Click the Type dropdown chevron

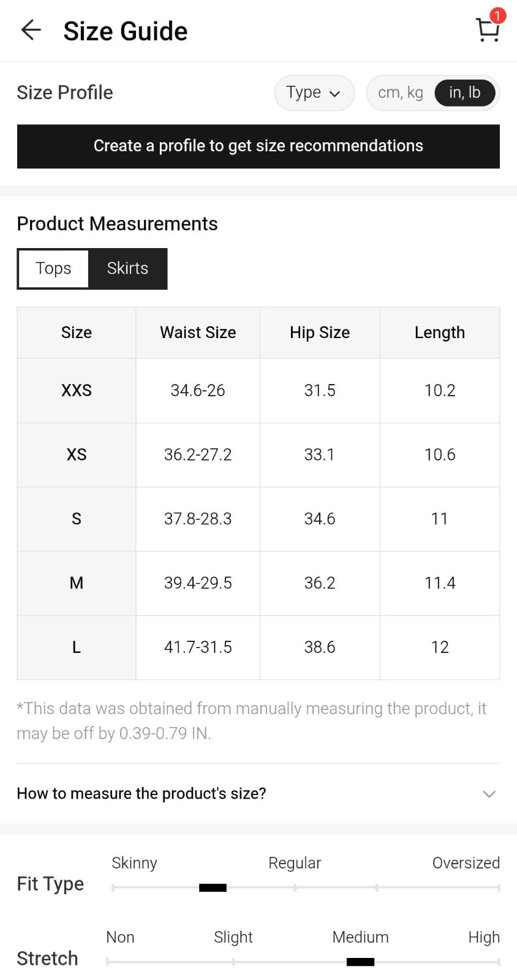click(334, 94)
